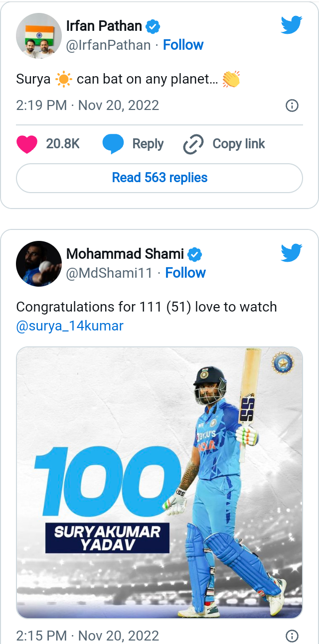Image resolution: width=319 pixels, height=644 pixels.
Task: Open the 2:15 PM · Nov 20, 2022 timestamp
Action: pos(88,636)
